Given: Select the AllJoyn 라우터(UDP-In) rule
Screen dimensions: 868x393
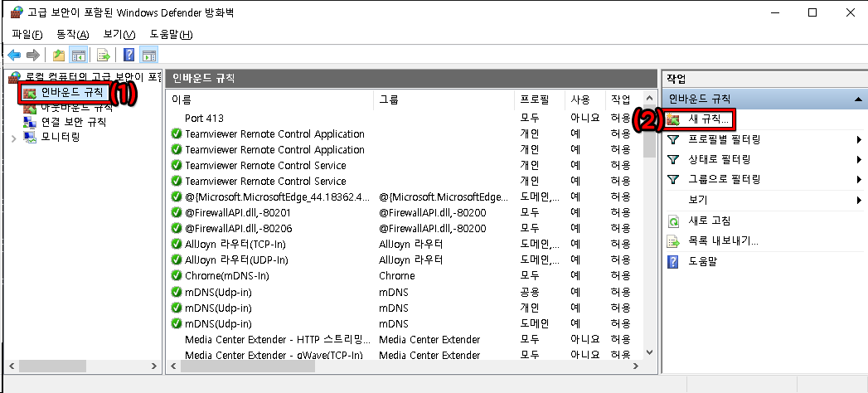Looking at the screenshot, I should [405, 260].
